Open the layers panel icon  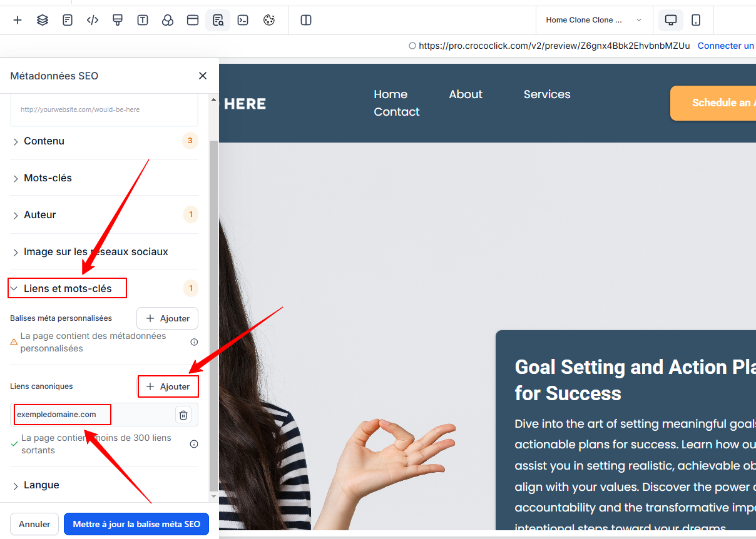pyautogui.click(x=43, y=20)
